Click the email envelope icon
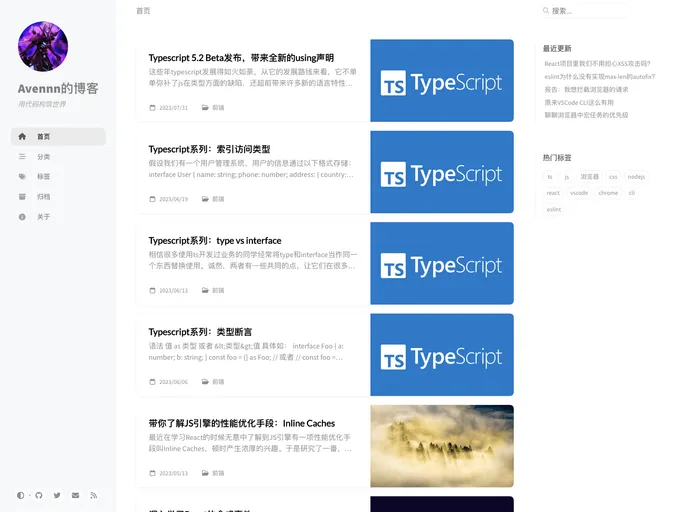The image size is (688, 512). tap(75, 495)
